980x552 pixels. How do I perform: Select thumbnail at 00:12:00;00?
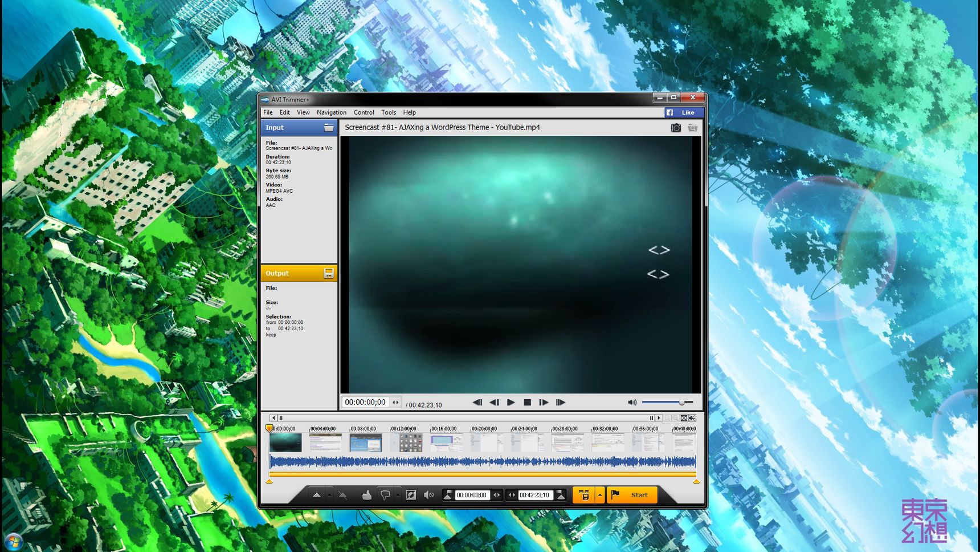pos(406,443)
